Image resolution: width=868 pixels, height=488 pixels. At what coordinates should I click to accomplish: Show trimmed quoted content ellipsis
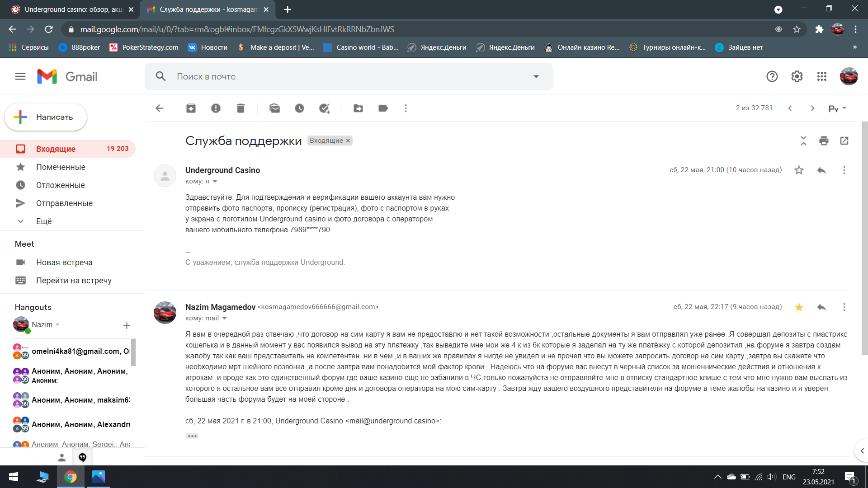point(192,436)
